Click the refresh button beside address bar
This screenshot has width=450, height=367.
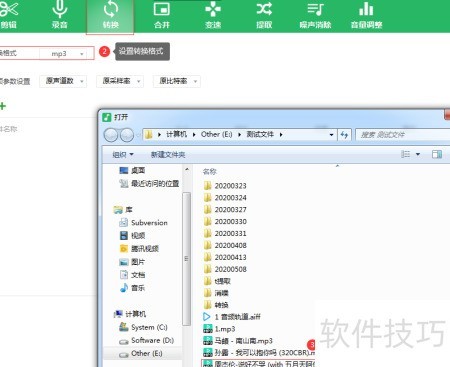pos(344,135)
